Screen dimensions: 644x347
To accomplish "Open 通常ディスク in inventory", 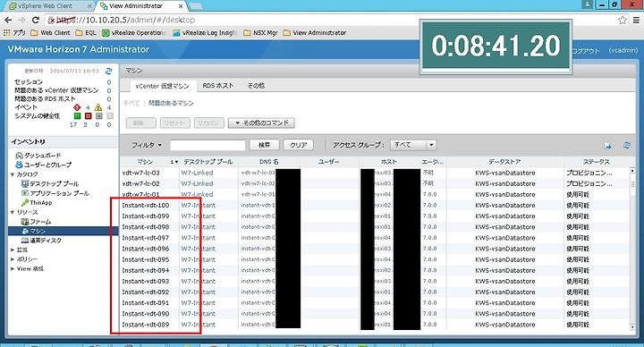I will pos(41,241).
